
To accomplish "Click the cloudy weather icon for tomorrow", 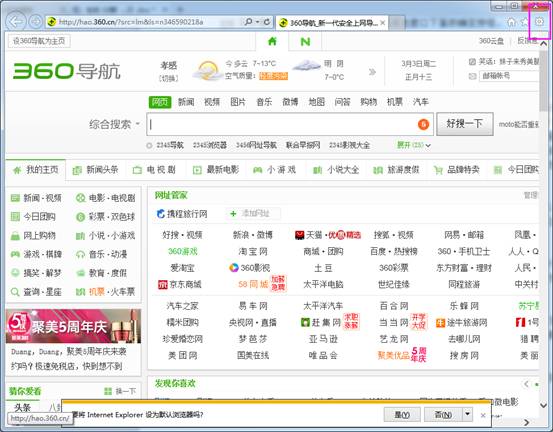I will point(306,66).
